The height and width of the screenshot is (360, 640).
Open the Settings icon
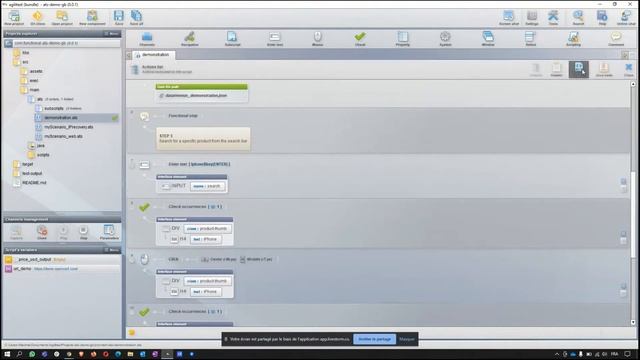(x=531, y=18)
